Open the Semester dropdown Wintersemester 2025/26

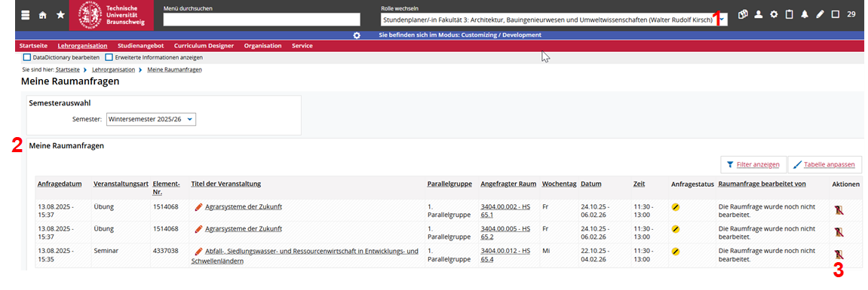pos(151,119)
